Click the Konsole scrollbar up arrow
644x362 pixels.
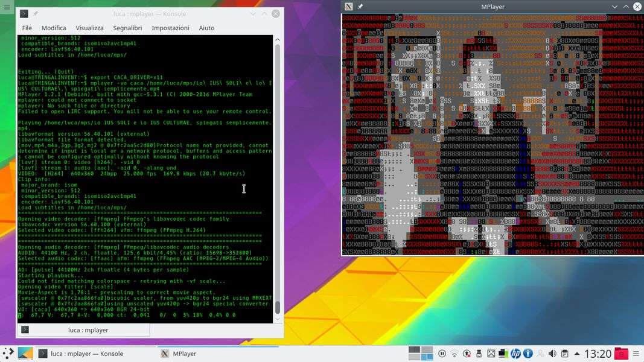[x=278, y=40]
